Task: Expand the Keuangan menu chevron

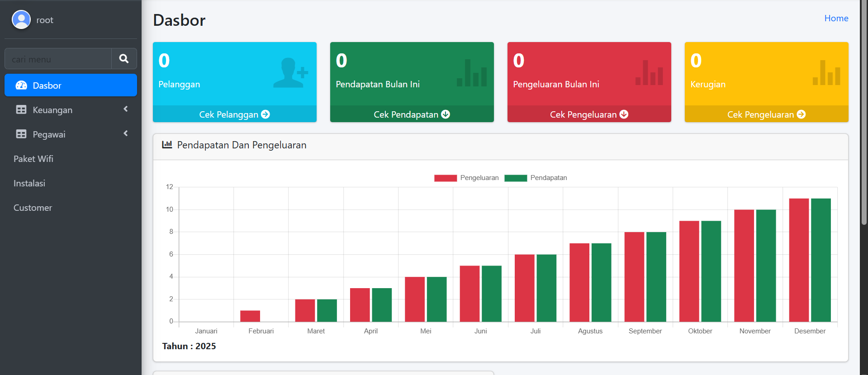Action: click(x=126, y=109)
